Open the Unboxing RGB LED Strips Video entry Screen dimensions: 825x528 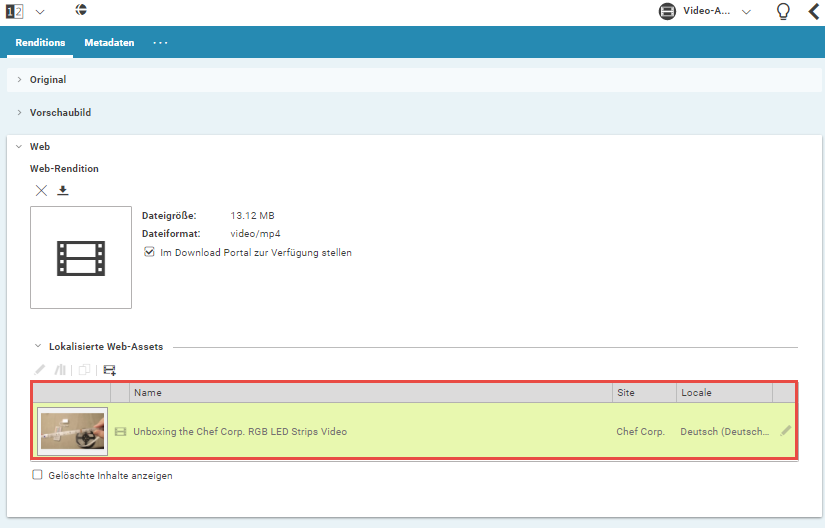[x=240, y=432]
